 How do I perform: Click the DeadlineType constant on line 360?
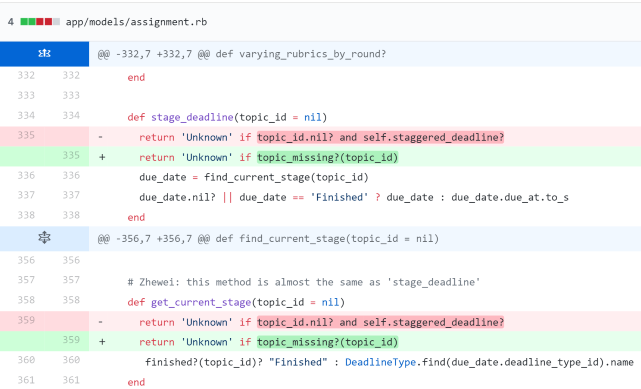click(x=381, y=362)
